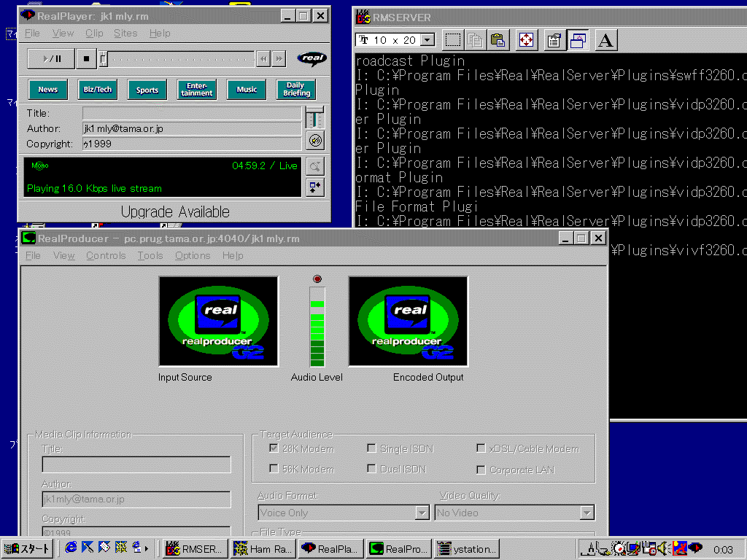
Task: Click the mute speaker icon in RealPlayer
Action: (315, 141)
